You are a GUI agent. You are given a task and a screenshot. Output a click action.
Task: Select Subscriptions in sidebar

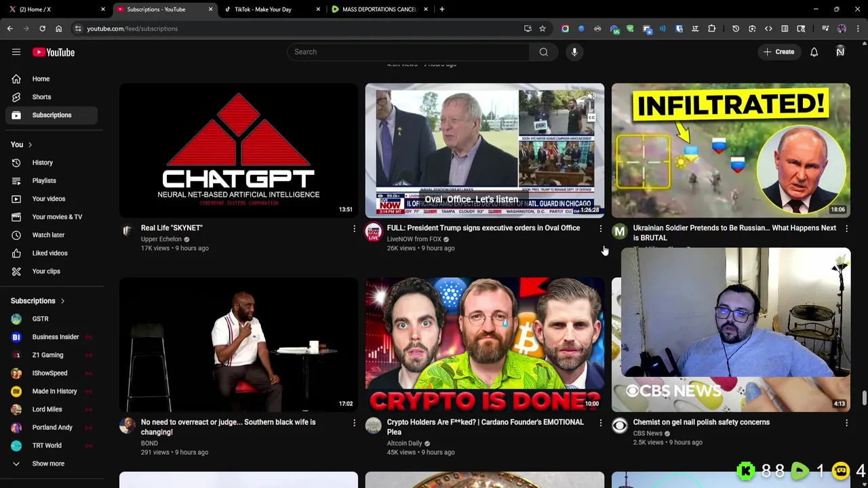[52, 115]
